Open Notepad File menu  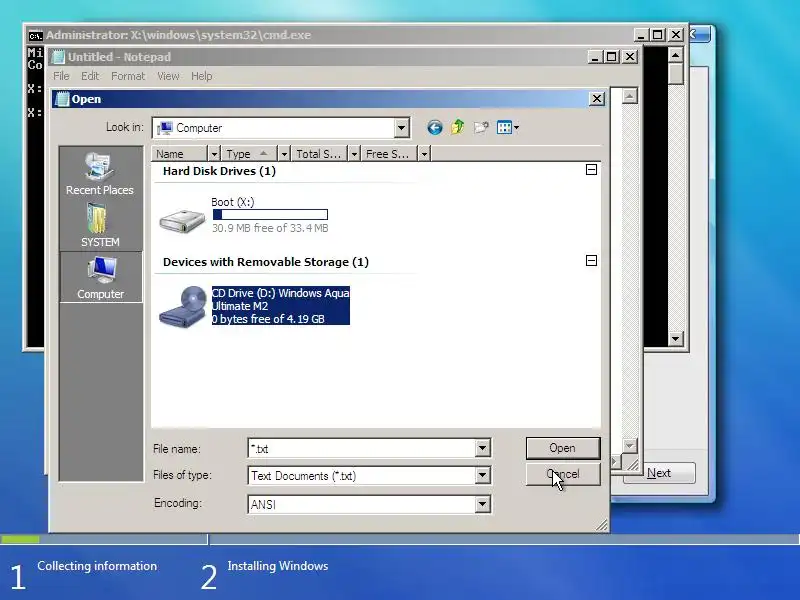tap(61, 76)
